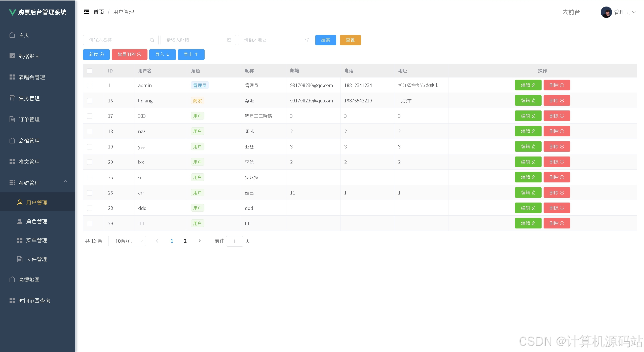Toggle the select-all checkbox in table header
644x352 pixels.
tap(90, 71)
